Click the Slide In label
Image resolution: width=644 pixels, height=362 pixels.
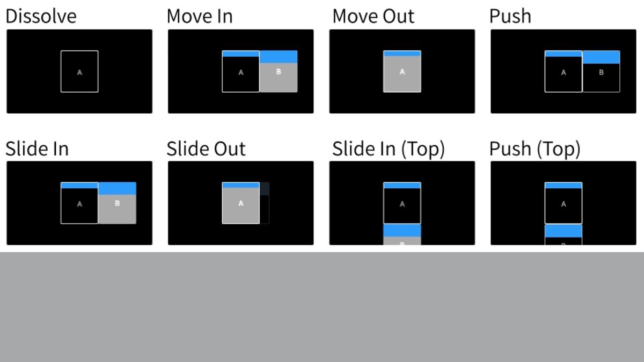point(37,149)
